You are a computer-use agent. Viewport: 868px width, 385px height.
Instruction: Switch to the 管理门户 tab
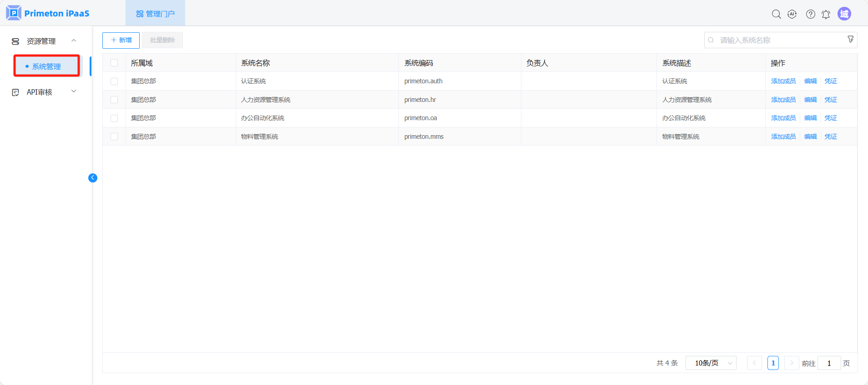[x=156, y=14]
